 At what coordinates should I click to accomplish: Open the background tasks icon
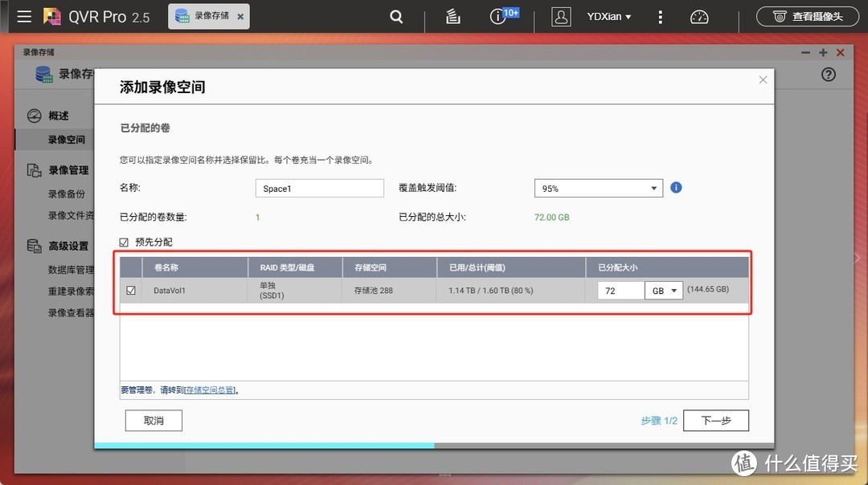(x=452, y=16)
